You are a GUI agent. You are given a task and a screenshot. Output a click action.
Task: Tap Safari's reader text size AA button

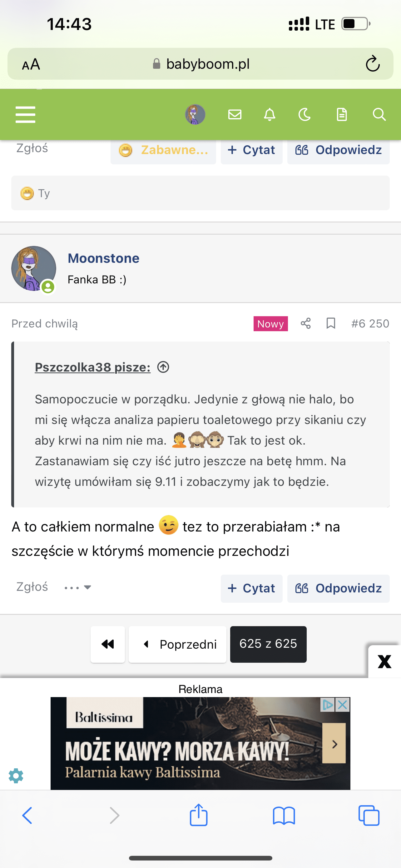point(31,64)
